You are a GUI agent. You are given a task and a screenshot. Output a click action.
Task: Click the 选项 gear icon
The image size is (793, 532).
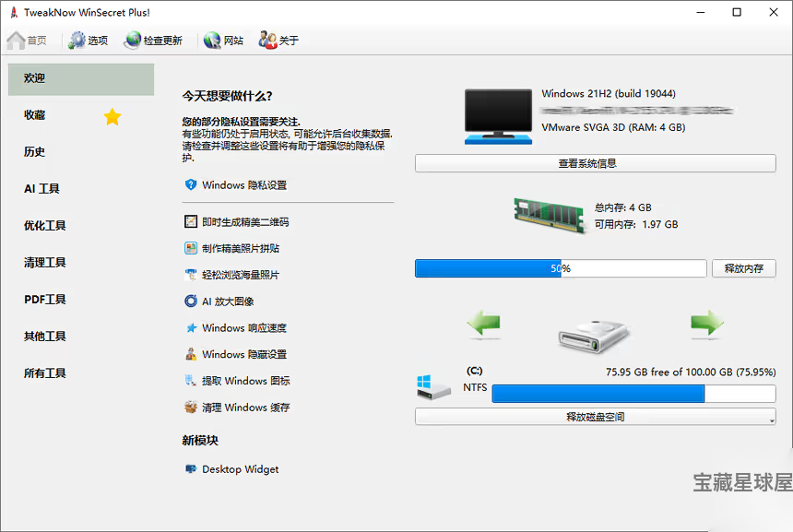(x=77, y=41)
